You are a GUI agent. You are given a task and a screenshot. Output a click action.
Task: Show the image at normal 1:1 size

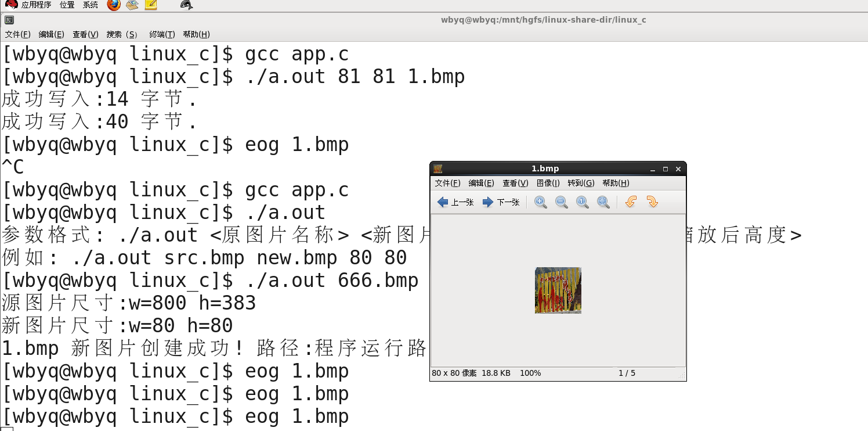(583, 202)
